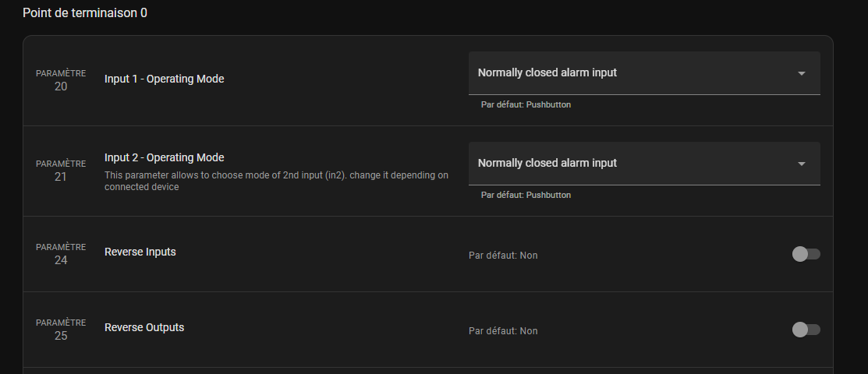Click the "Point de terminaison 0" heading

(x=85, y=12)
